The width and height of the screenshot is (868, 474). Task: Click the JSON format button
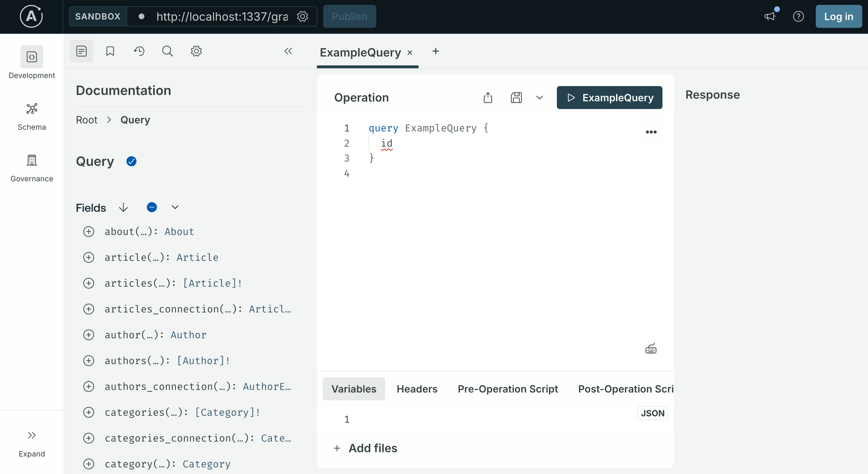[652, 413]
